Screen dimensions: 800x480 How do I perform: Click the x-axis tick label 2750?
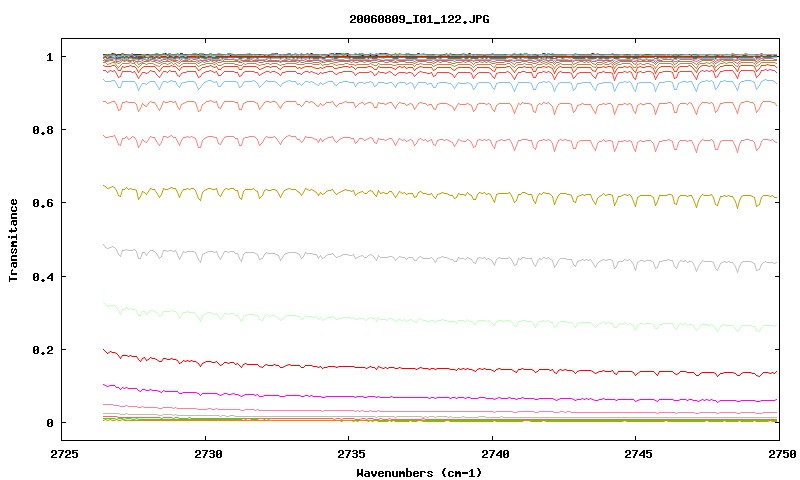[782, 454]
